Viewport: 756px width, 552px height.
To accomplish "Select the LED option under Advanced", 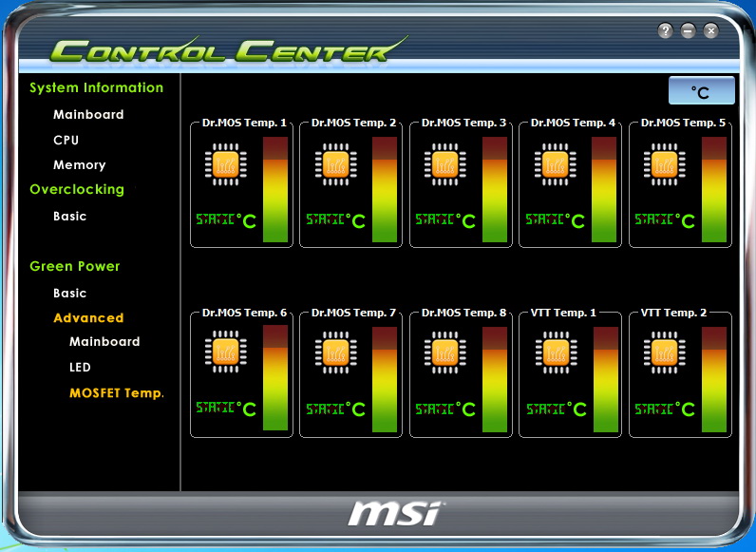I will click(80, 367).
